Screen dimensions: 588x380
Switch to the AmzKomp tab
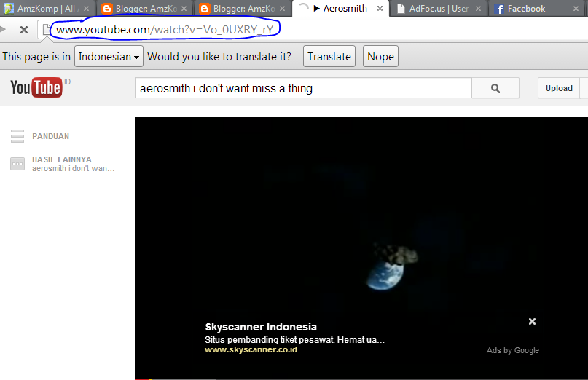point(46,9)
